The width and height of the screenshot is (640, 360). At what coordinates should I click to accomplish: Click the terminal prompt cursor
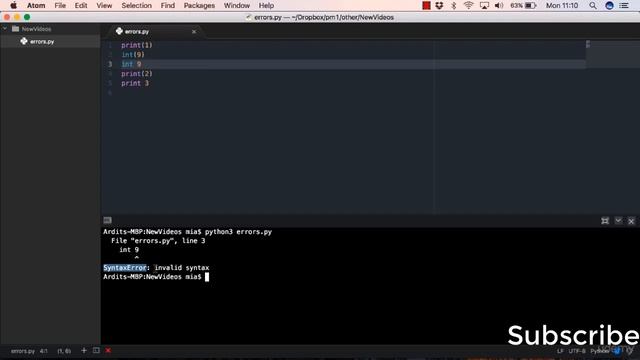coord(207,277)
